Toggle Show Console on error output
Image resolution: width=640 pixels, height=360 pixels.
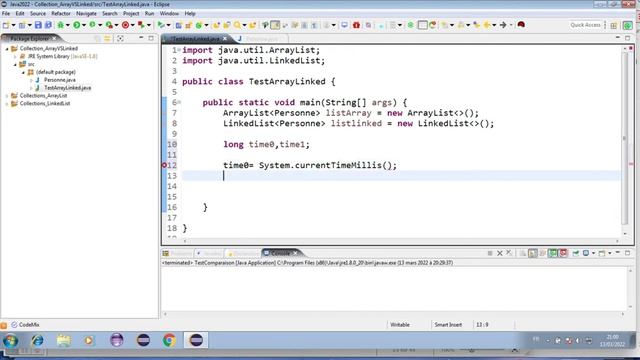tap(563, 253)
